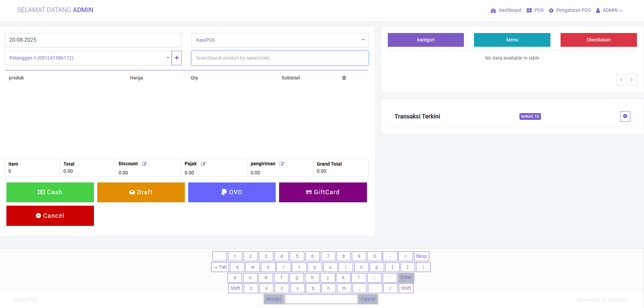The width and height of the screenshot is (644, 308).
Task: Click the add icon beside the customer selector
Action: 176,58
